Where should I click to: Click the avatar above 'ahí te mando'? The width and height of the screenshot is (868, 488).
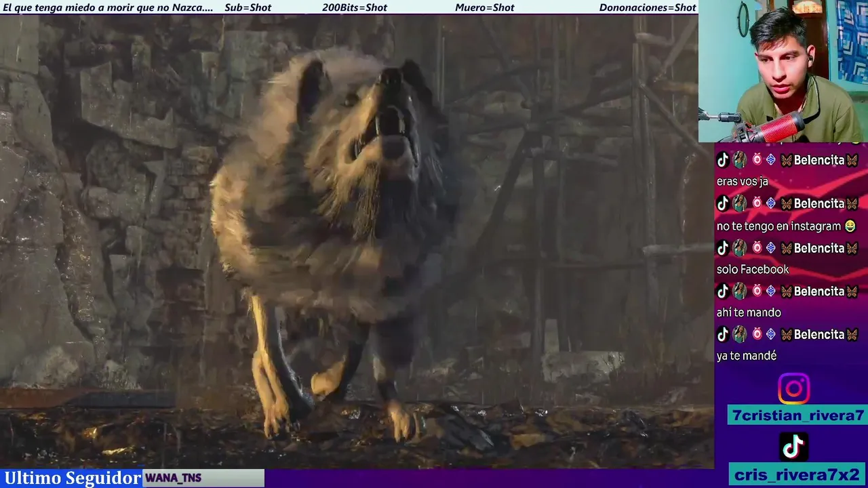pyautogui.click(x=740, y=291)
